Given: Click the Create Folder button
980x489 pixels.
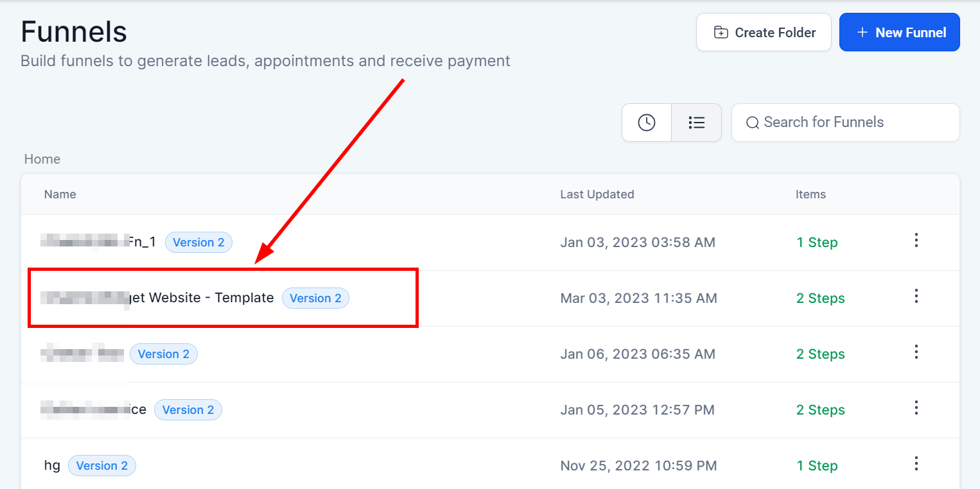Looking at the screenshot, I should 764,32.
